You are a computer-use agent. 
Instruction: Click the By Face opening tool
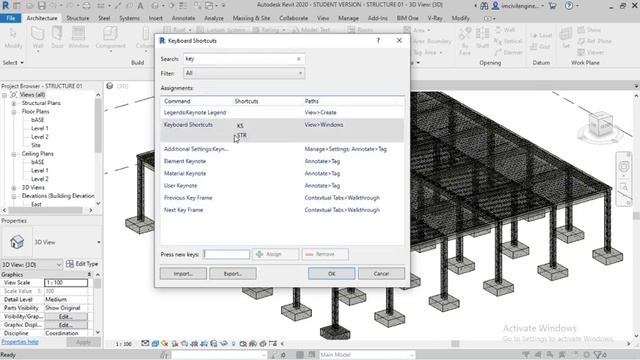pos(464,41)
